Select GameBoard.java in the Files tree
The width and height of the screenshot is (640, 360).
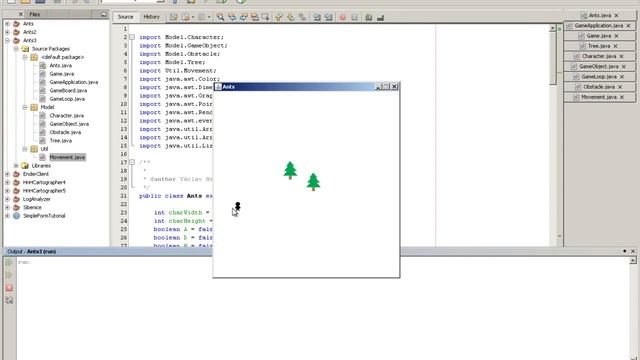point(68,90)
